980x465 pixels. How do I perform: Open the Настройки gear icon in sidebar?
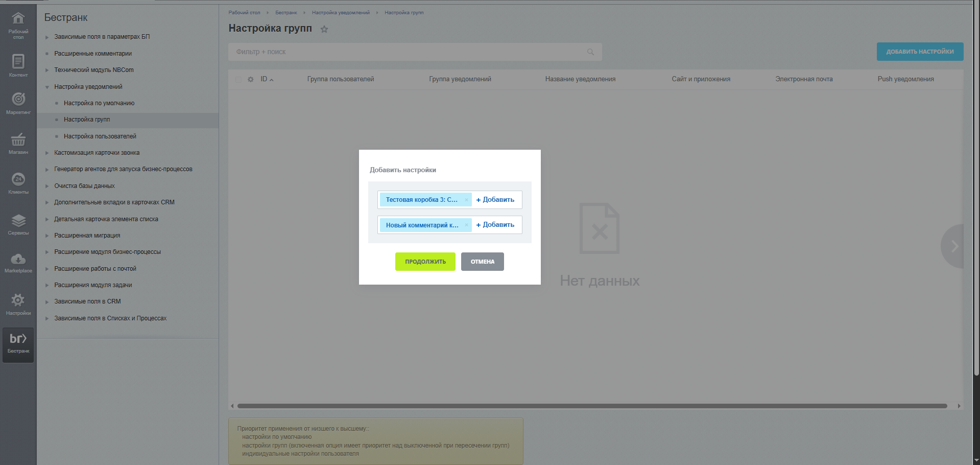tap(18, 300)
